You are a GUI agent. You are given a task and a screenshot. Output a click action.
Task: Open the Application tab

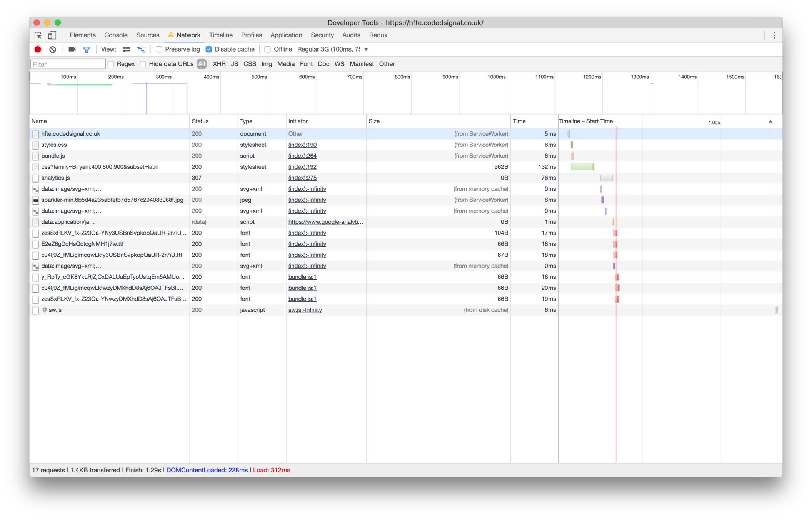[286, 35]
